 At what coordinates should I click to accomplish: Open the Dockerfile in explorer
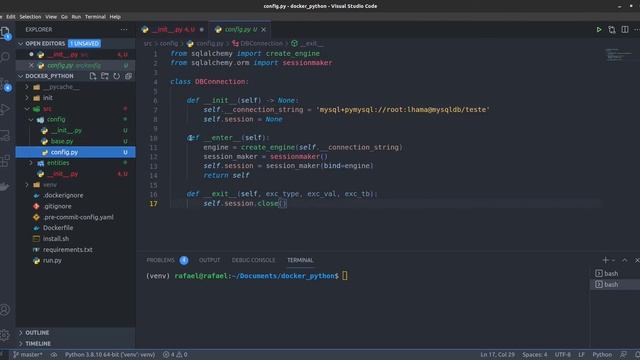point(58,228)
